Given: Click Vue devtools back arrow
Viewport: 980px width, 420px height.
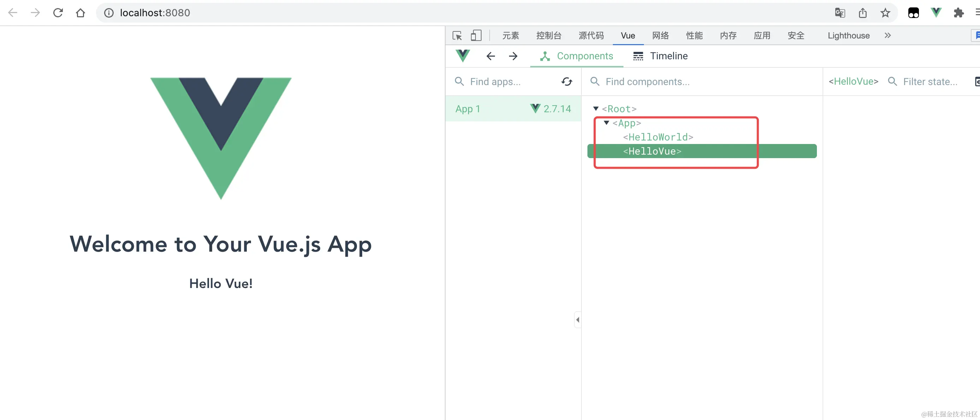Looking at the screenshot, I should tap(490, 56).
